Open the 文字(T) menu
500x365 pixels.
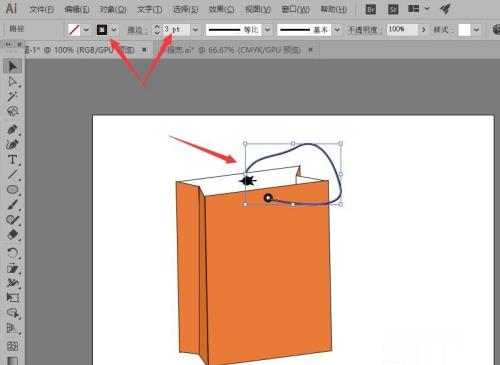click(x=149, y=9)
